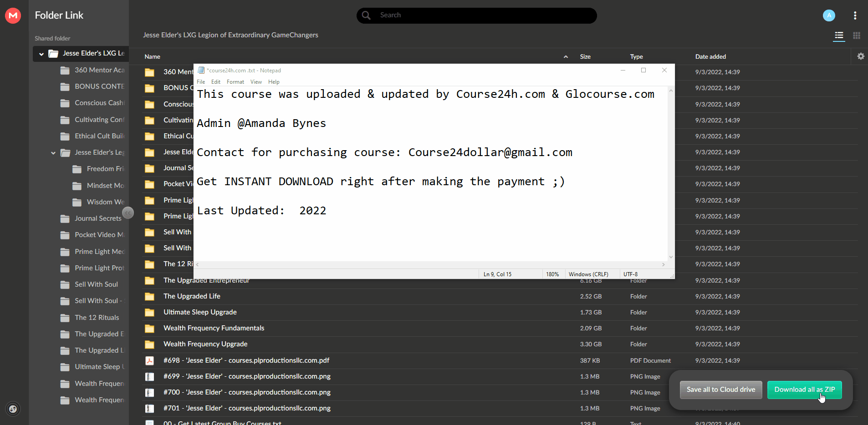Screen dimensions: 868x425
Task: Click the search magnifier icon
Action: coord(366,15)
